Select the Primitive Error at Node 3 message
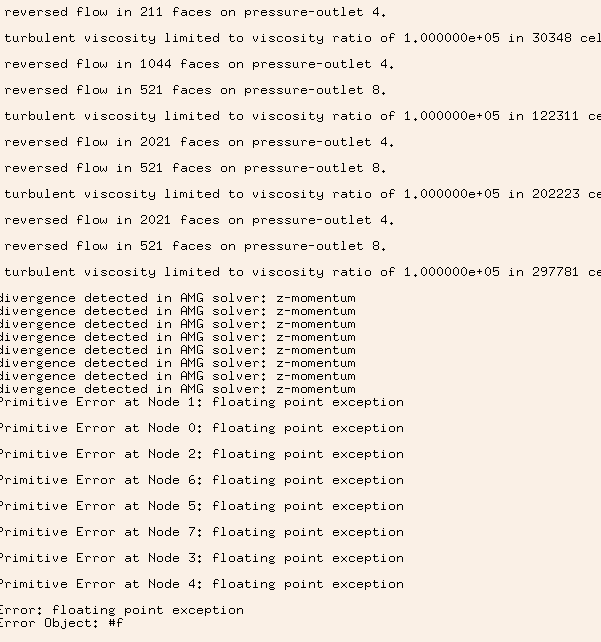Image resolution: width=601 pixels, height=642 pixels. click(201, 558)
